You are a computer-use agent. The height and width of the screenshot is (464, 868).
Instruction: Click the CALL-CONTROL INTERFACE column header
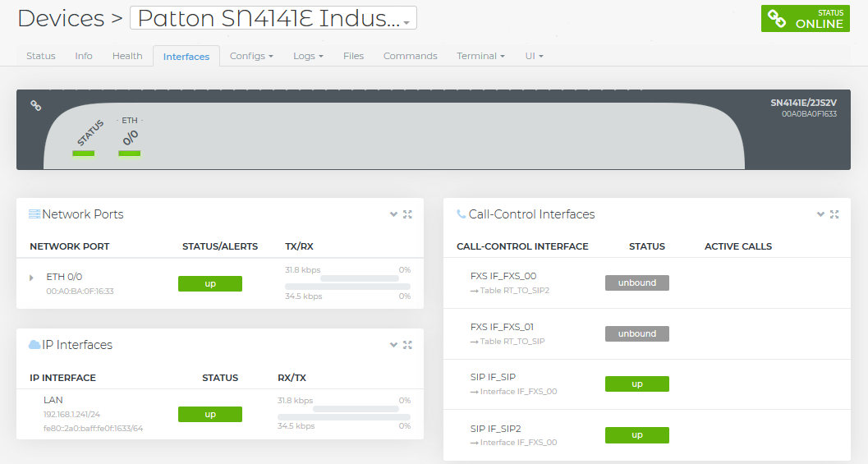[522, 246]
